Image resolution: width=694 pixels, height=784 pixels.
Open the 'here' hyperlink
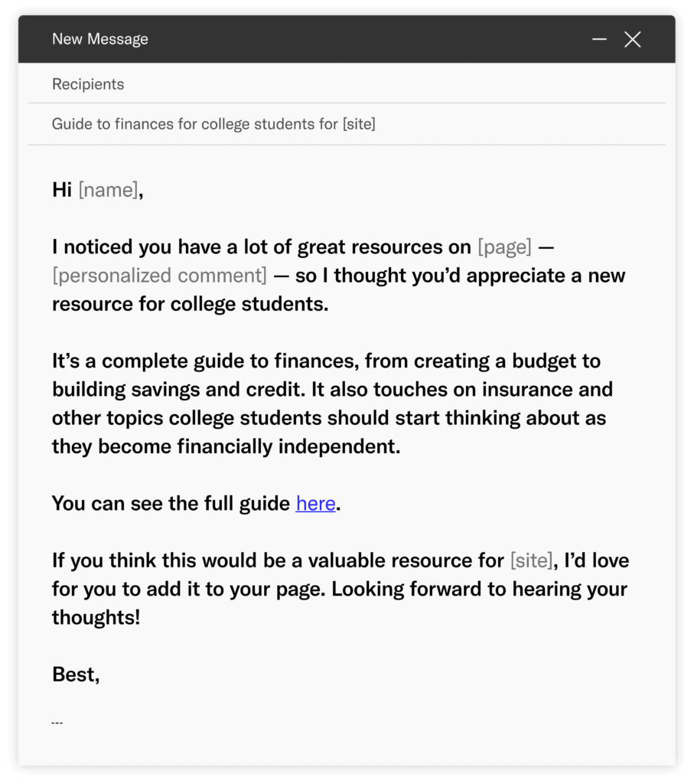coord(315,503)
